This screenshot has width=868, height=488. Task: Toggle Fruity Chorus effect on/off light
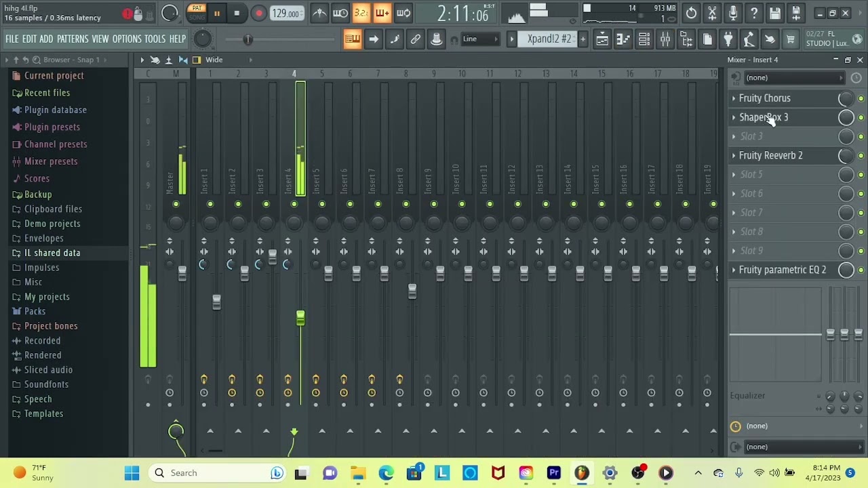861,99
